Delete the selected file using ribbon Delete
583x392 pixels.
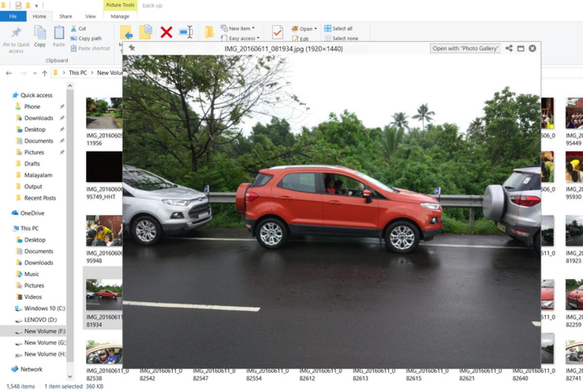[166, 31]
